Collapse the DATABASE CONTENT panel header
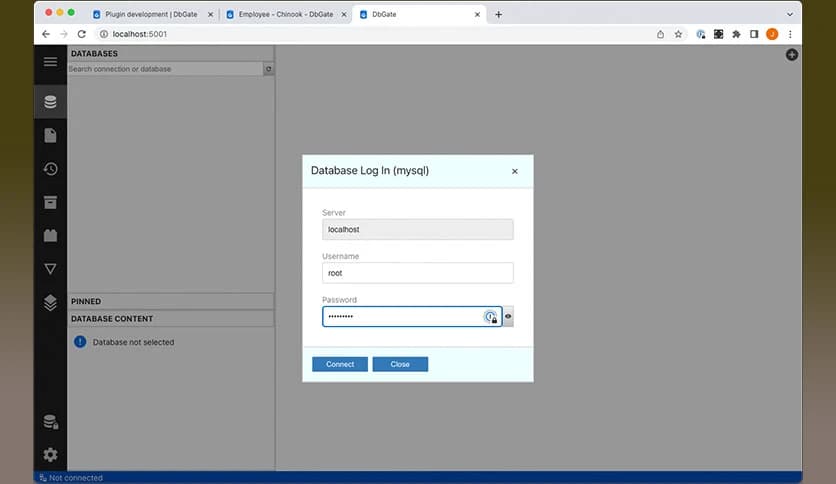 click(170, 319)
